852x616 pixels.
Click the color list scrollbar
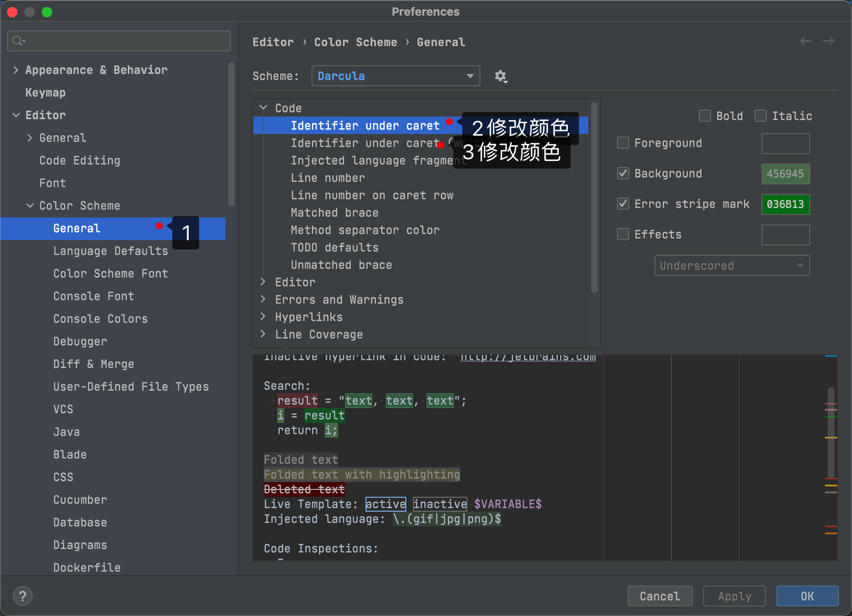[x=594, y=197]
